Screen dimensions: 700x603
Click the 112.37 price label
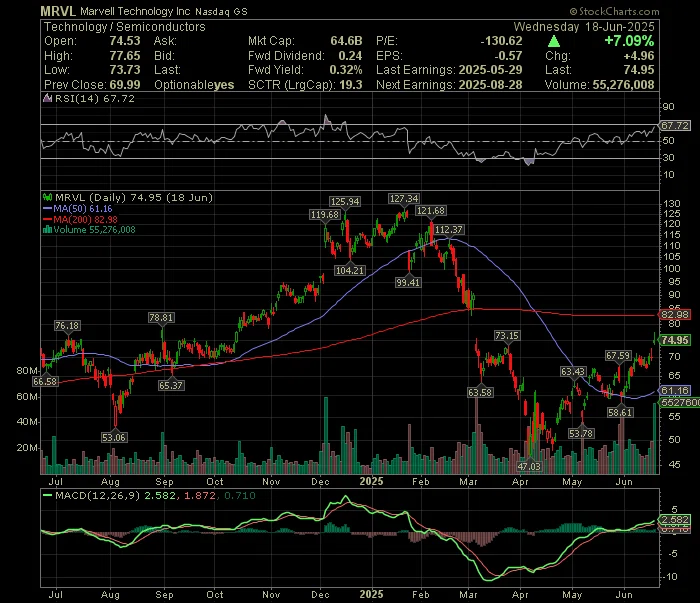pyautogui.click(x=449, y=230)
